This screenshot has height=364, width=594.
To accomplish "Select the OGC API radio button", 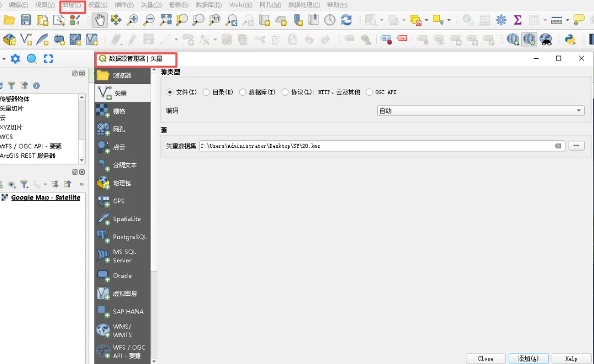I will click(x=369, y=92).
